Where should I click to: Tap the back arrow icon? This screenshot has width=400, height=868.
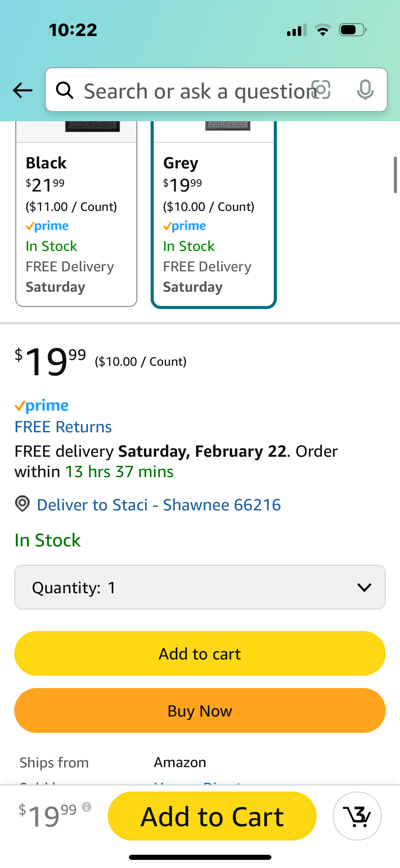22,90
